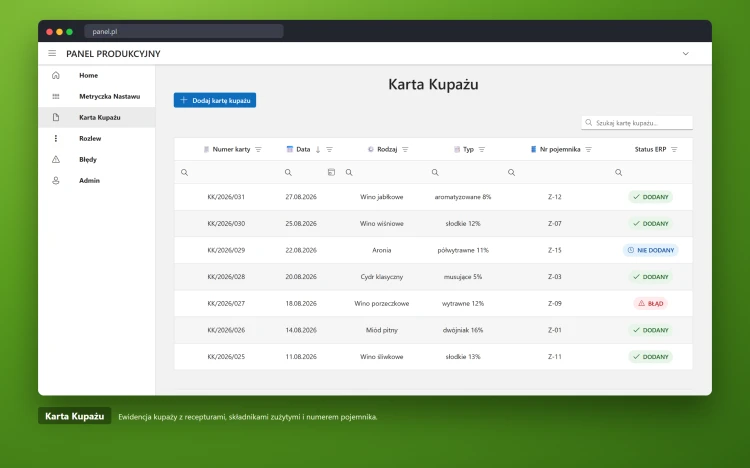The height and width of the screenshot is (468, 750).
Task: Open the Status ERP column filter icon
Action: [674, 149]
